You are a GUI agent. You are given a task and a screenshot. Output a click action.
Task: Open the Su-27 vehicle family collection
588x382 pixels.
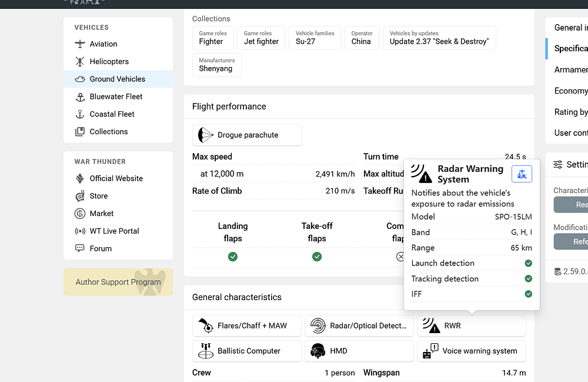315,38
